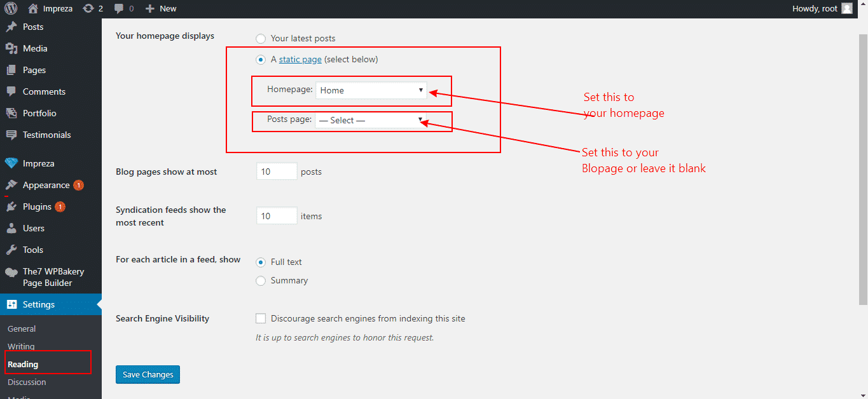Screen dimensions: 868x399
Task: Click the Impreza diamond icon
Action: [11, 163]
